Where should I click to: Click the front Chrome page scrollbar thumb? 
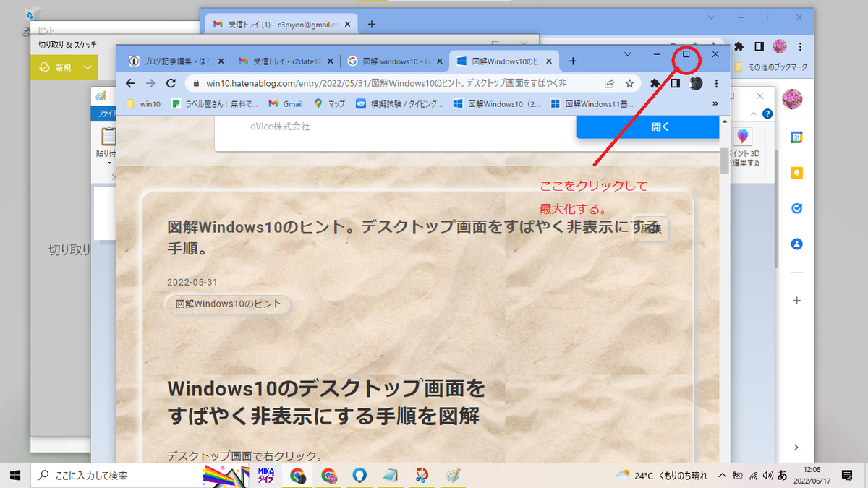coord(725,160)
